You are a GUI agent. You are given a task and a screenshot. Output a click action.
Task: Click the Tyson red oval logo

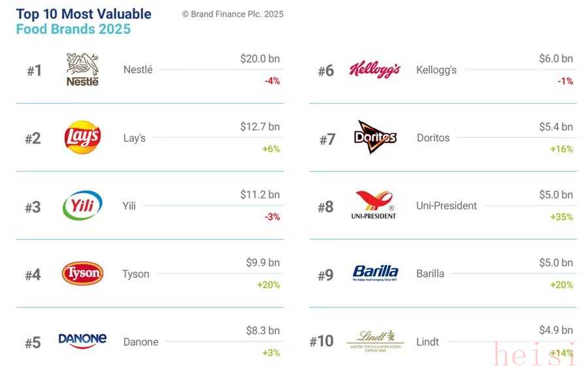pos(82,274)
